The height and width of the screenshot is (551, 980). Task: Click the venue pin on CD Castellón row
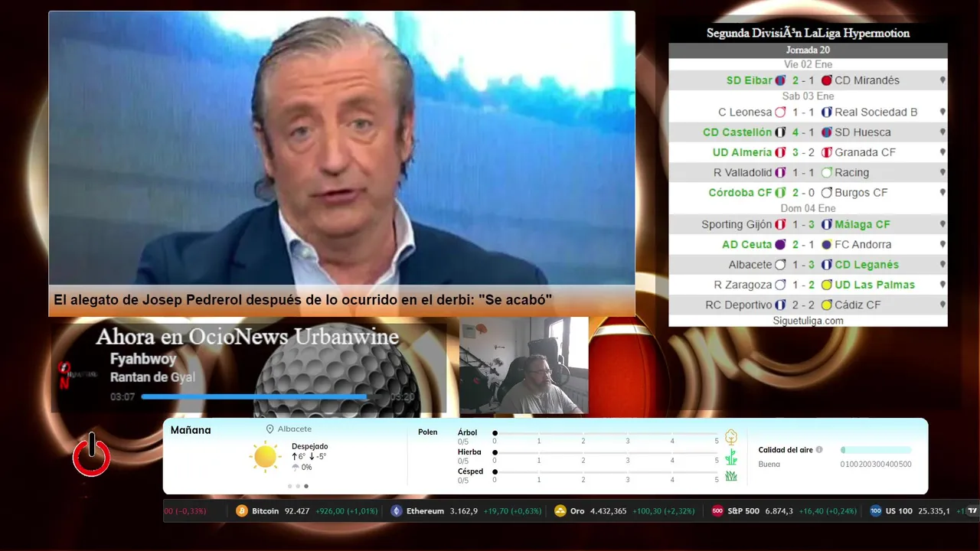pyautogui.click(x=942, y=132)
